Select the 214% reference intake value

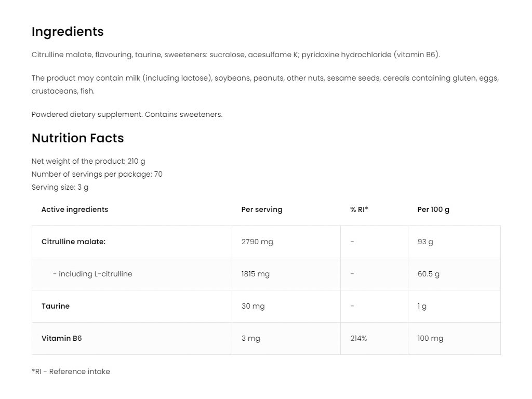click(x=358, y=338)
